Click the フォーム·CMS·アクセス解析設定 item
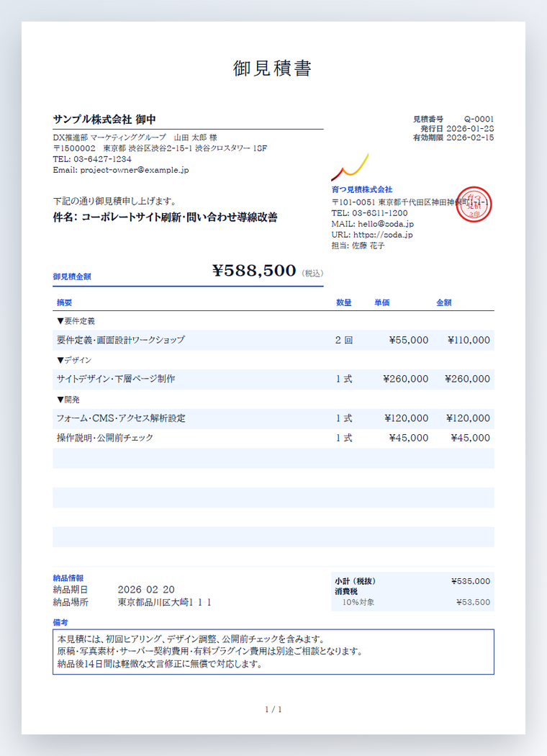 [x=121, y=418]
